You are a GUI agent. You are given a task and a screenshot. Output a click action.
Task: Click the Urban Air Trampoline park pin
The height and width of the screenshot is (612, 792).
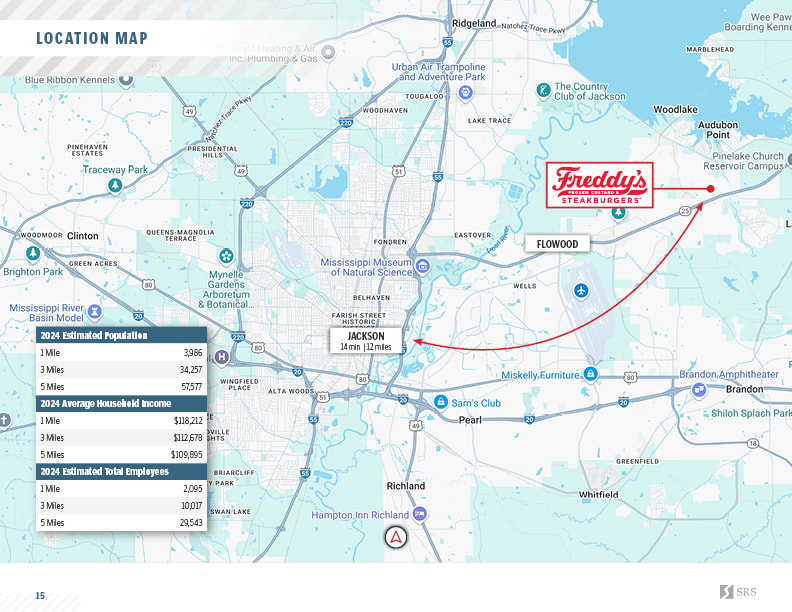pos(465,92)
